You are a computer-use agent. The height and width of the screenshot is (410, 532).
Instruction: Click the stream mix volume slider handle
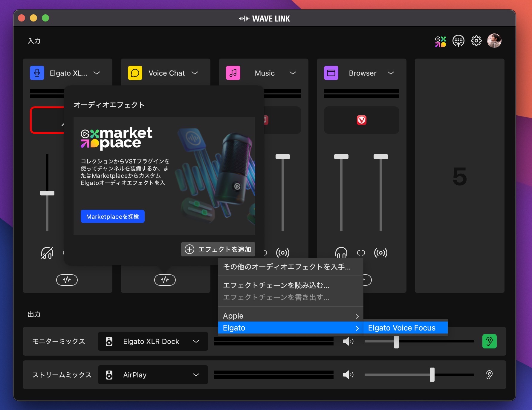432,375
